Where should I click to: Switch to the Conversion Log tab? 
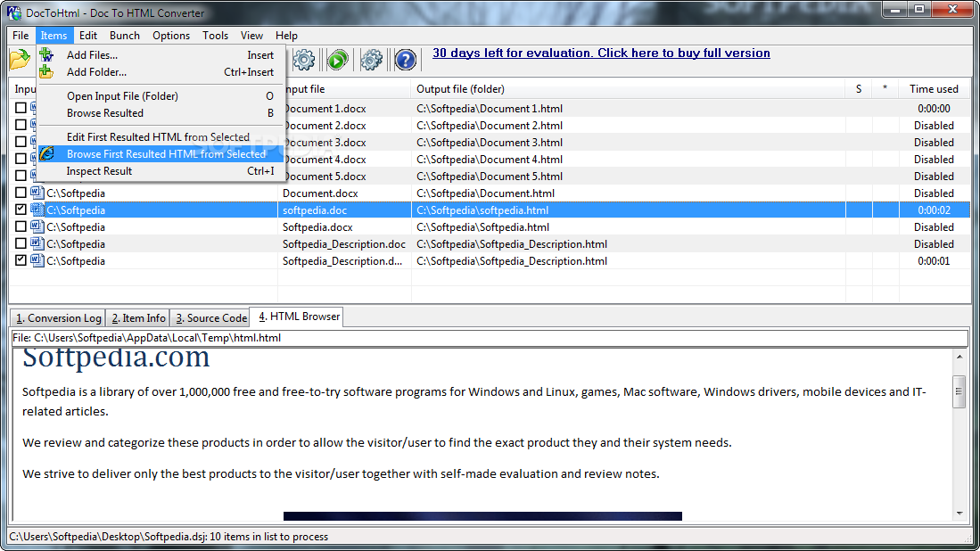coord(58,318)
